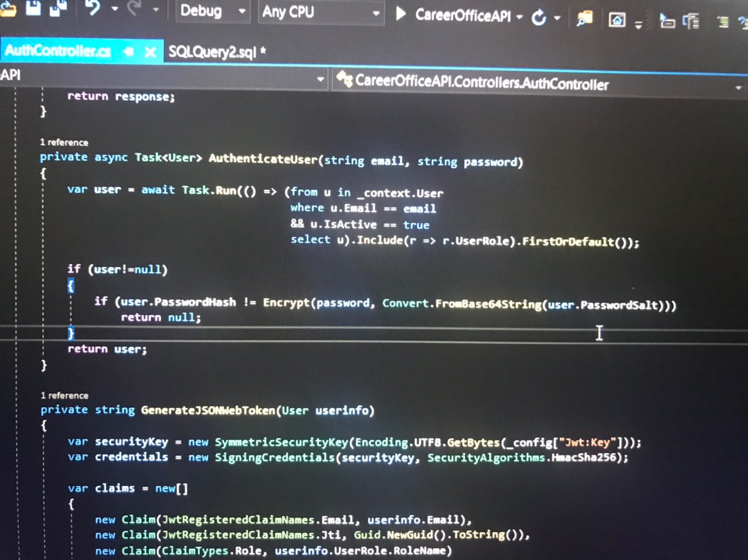This screenshot has width=748, height=560.
Task: Click the Save file icon
Action: pos(33,7)
